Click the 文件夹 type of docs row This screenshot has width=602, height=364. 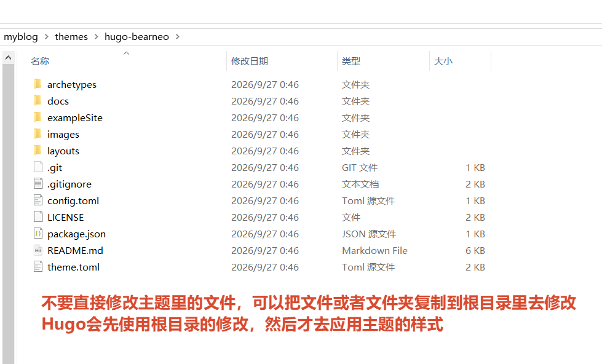355,101
